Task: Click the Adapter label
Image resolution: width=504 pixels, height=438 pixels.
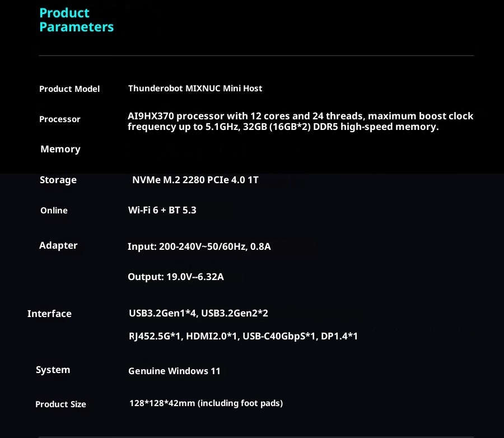Action: (58, 245)
